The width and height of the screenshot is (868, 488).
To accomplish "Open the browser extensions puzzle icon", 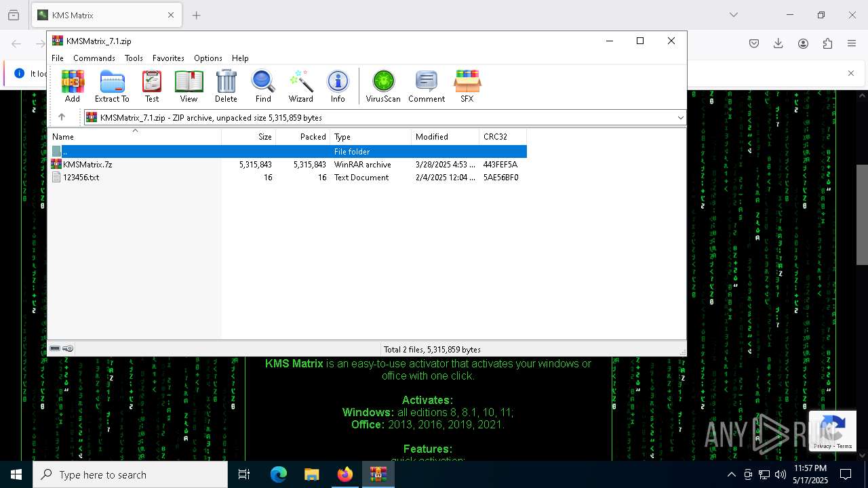I will (827, 43).
